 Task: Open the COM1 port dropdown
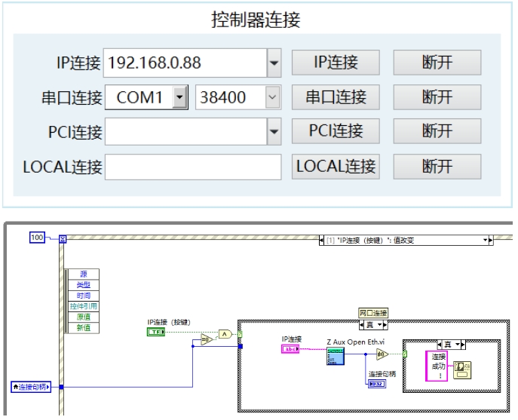point(179,97)
